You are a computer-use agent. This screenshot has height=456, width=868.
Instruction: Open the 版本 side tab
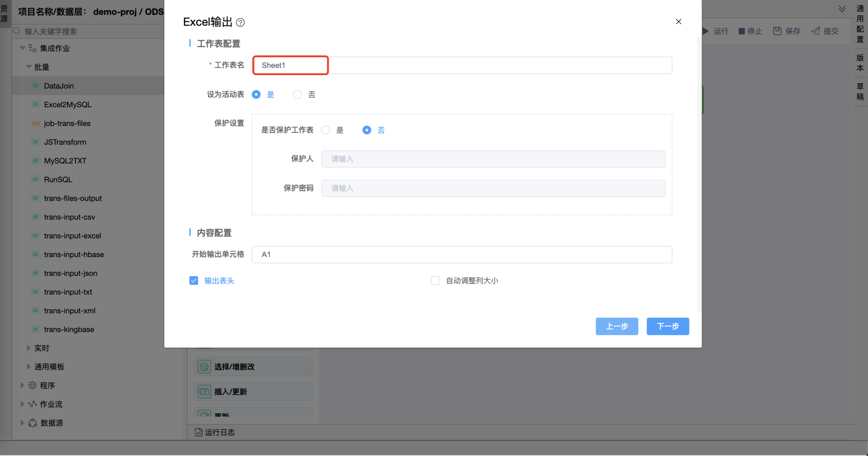860,63
